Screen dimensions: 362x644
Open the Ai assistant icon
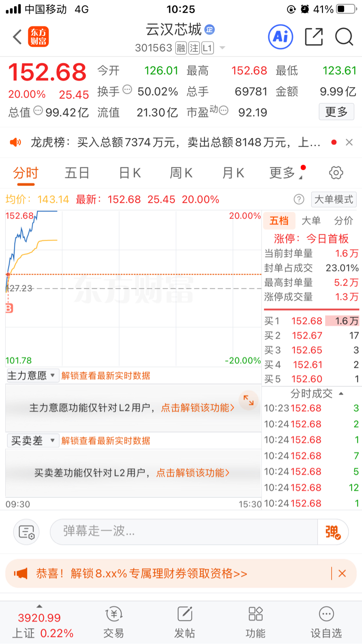pos(280,37)
